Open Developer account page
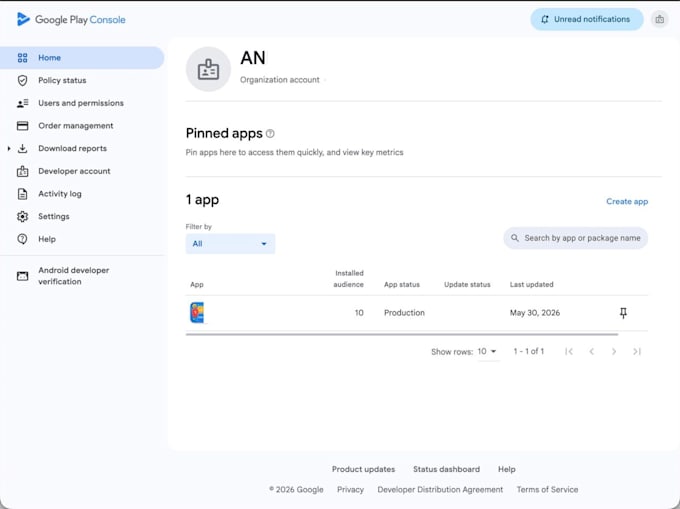This screenshot has width=680, height=509. click(74, 171)
